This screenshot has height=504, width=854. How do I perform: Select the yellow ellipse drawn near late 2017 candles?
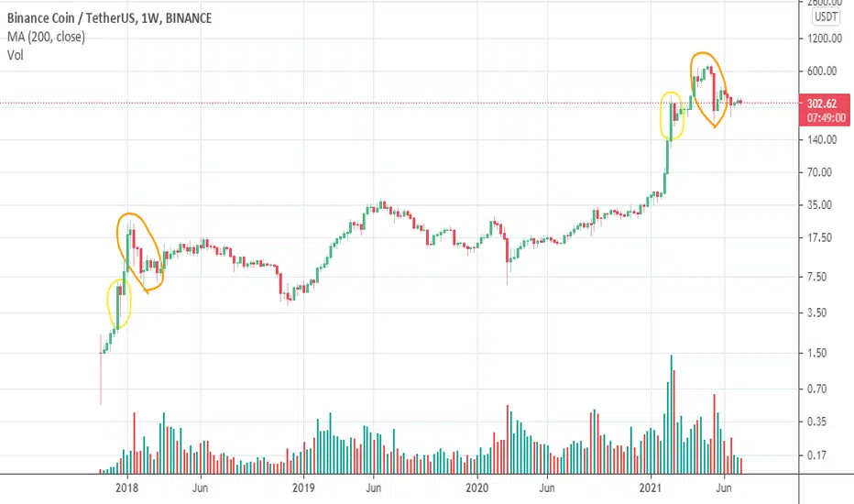coord(118,304)
